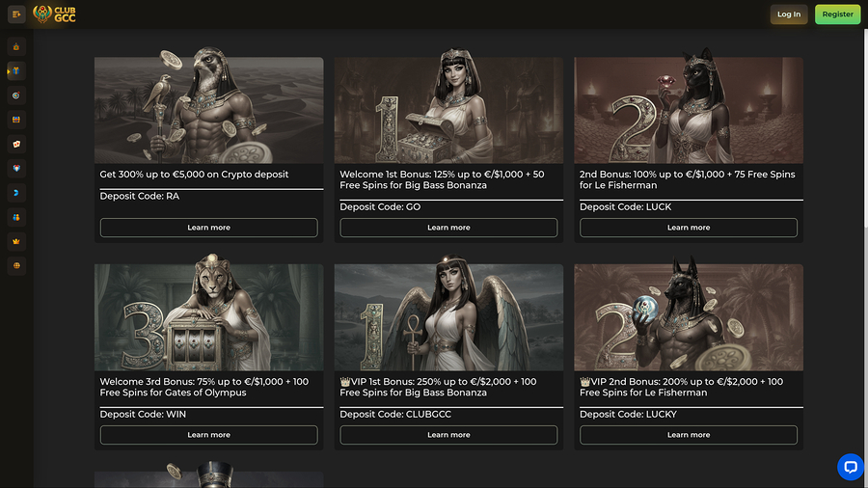Click the Club GCC scarab logo
This screenshot has height=488, width=868.
click(54, 14)
